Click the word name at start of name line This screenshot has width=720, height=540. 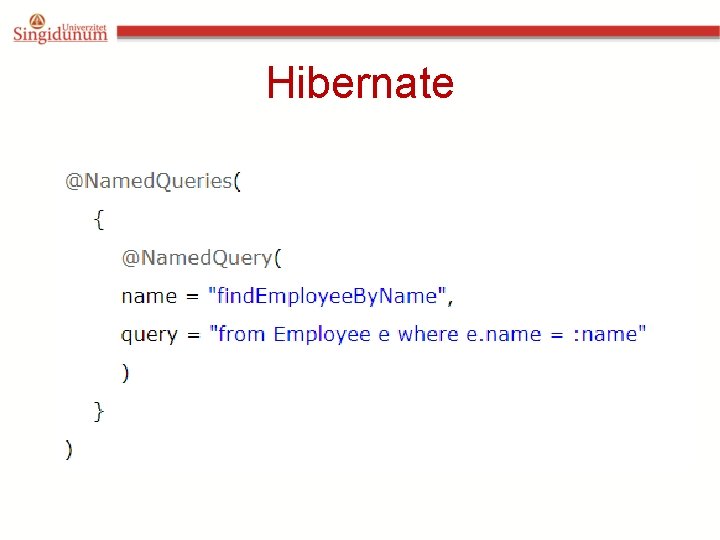(149, 297)
